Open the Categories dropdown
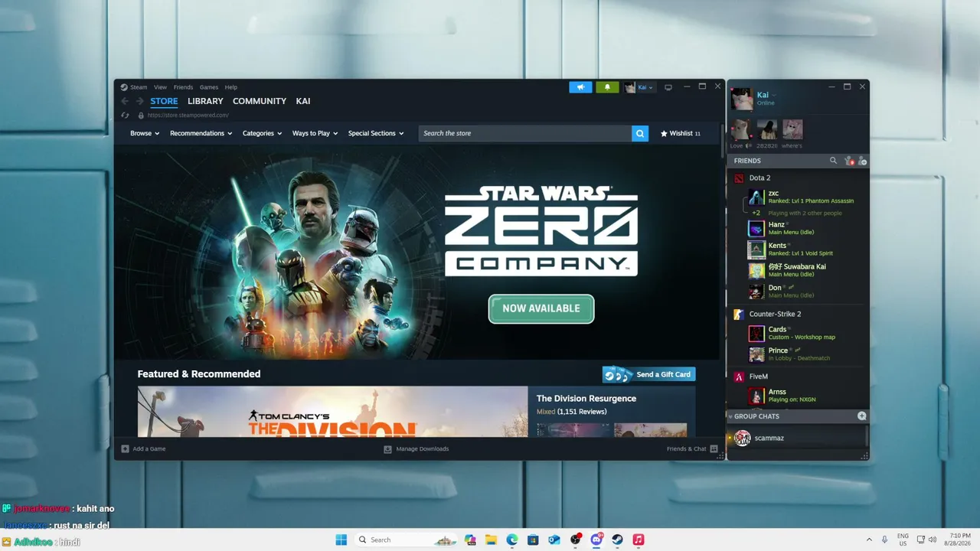This screenshot has width=980, height=551. point(262,133)
